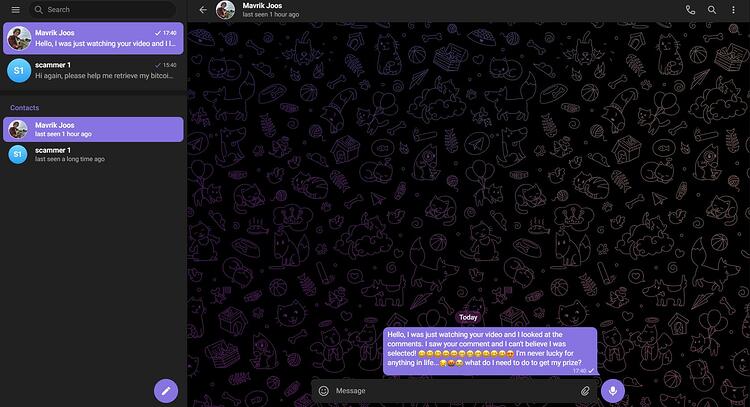Screen dimensions: 750x407
Task: Select Mavrik Joos chat showing Hello preview
Action: click(93, 38)
